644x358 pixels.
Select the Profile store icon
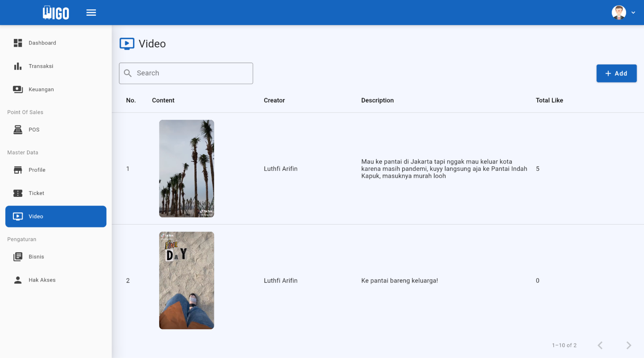click(18, 170)
